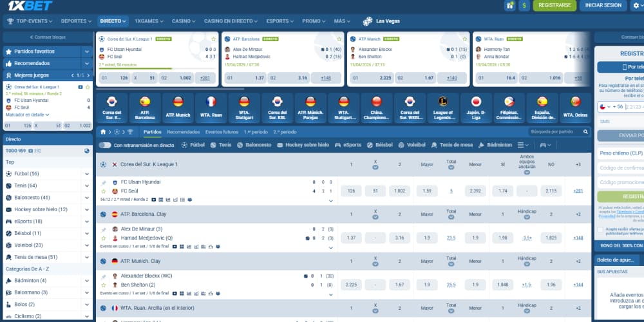Click the search magnifier icon

[x=585, y=132]
